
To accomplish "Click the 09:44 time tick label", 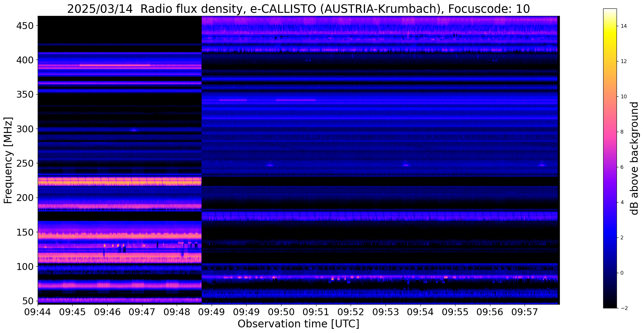I will (x=38, y=312).
